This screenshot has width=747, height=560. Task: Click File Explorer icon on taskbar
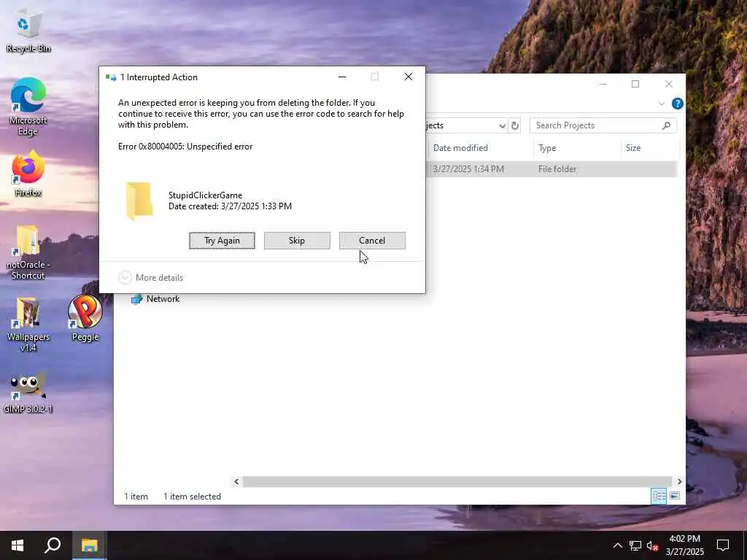click(x=89, y=545)
